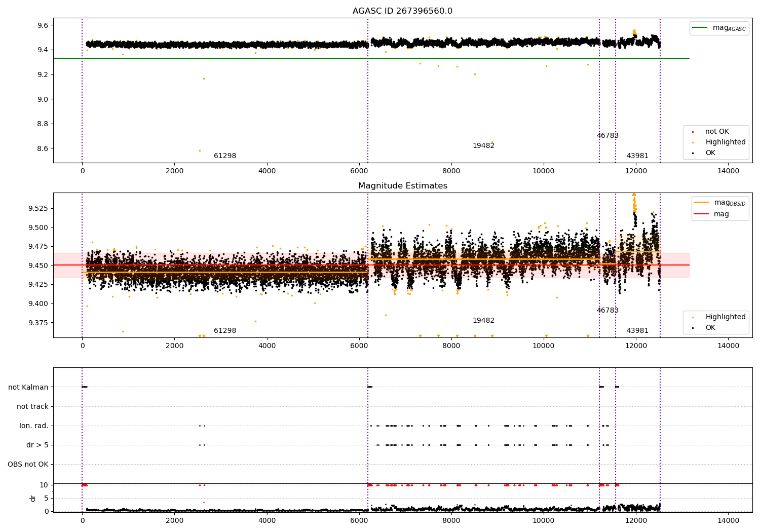Click the 'OBS not OK' row label
The width and height of the screenshot is (760, 532).
pyautogui.click(x=28, y=464)
